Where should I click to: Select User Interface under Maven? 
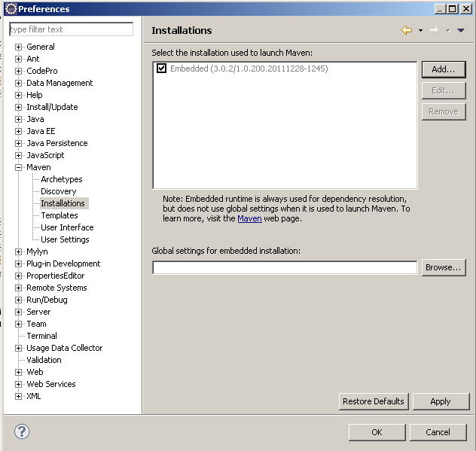click(67, 227)
